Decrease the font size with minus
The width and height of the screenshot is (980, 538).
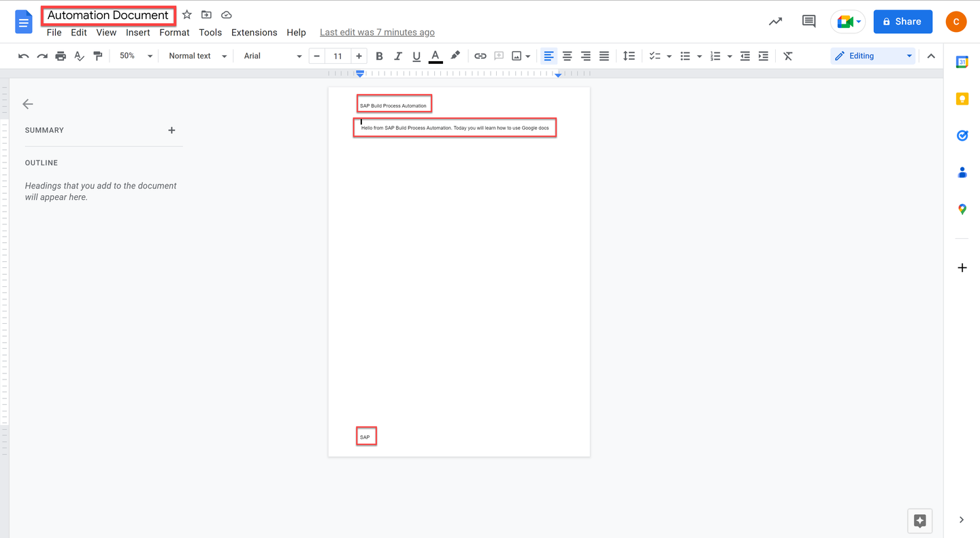click(x=316, y=56)
